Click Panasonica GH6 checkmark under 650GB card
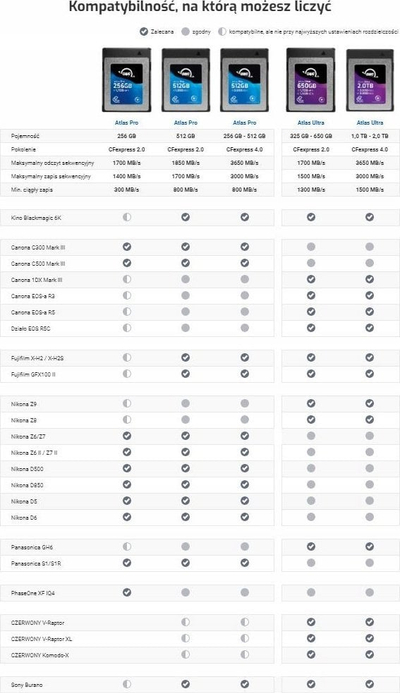Image resolution: width=400 pixels, height=693 pixels. pos(311,547)
